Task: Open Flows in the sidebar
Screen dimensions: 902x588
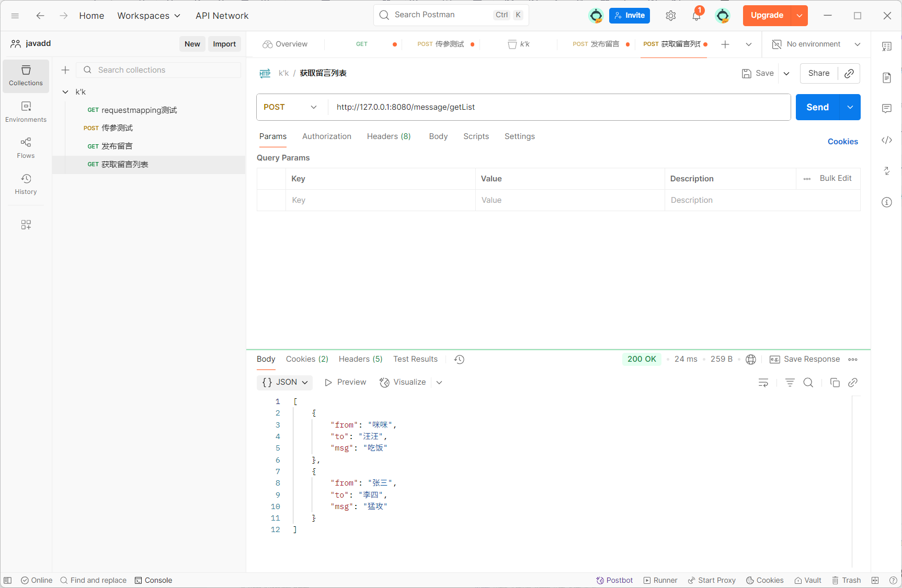Action: click(x=26, y=148)
